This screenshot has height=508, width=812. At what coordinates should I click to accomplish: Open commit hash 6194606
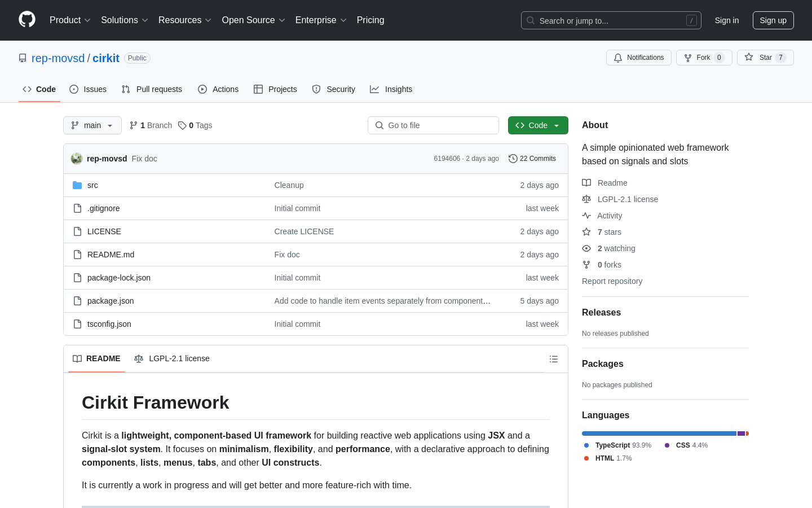pyautogui.click(x=447, y=159)
